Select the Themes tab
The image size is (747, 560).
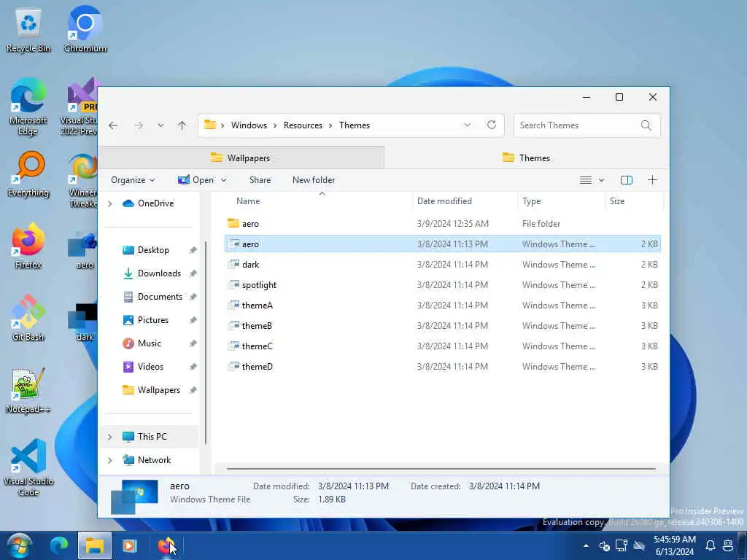pos(527,157)
